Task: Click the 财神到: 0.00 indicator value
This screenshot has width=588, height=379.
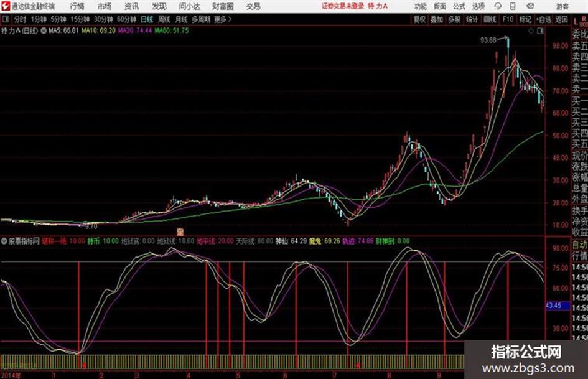Action: 393,241
